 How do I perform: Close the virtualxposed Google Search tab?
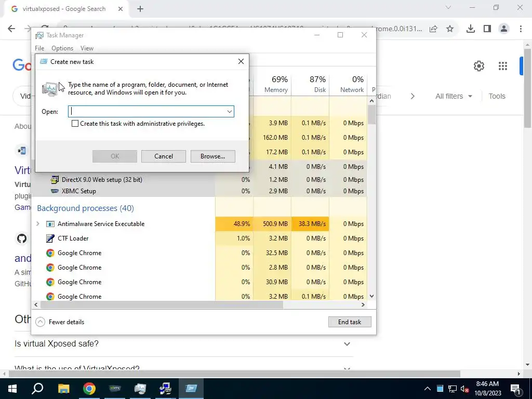pos(121,9)
